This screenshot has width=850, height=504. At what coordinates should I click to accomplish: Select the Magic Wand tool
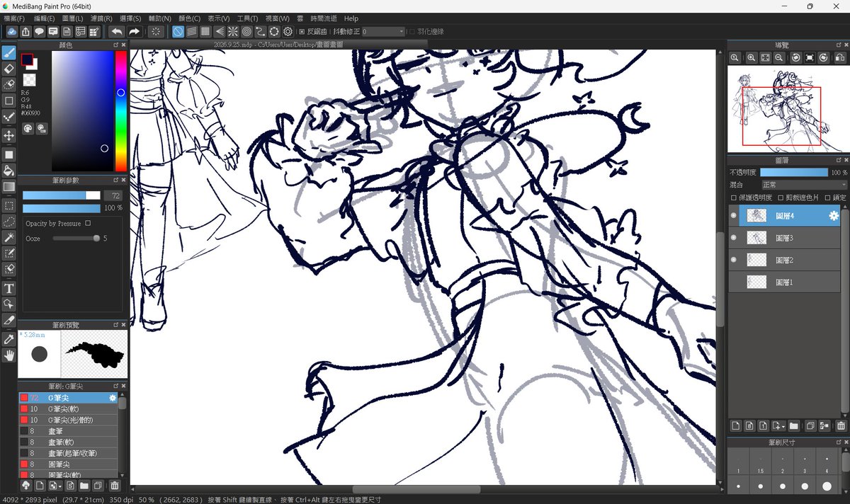pyautogui.click(x=9, y=238)
